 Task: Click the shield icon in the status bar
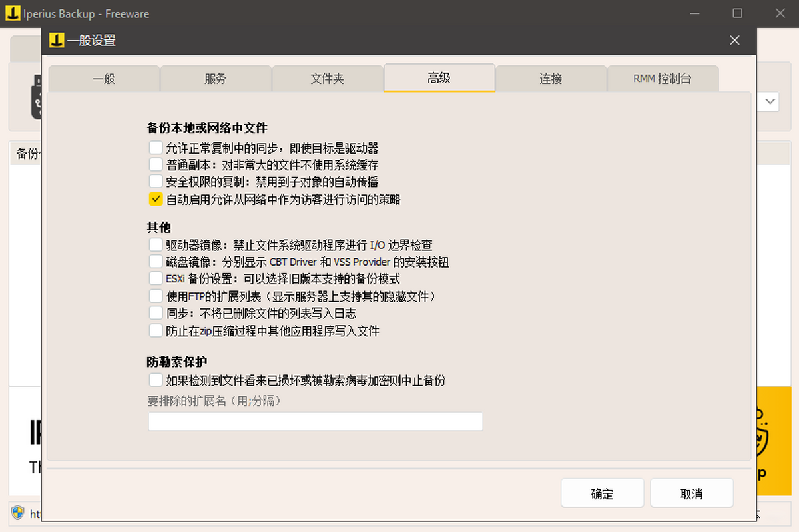point(18,513)
